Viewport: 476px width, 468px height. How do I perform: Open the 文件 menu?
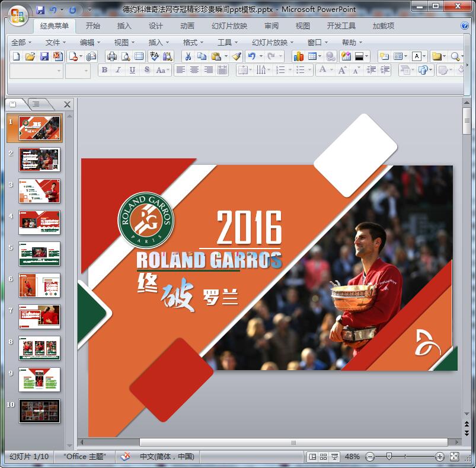(56, 43)
